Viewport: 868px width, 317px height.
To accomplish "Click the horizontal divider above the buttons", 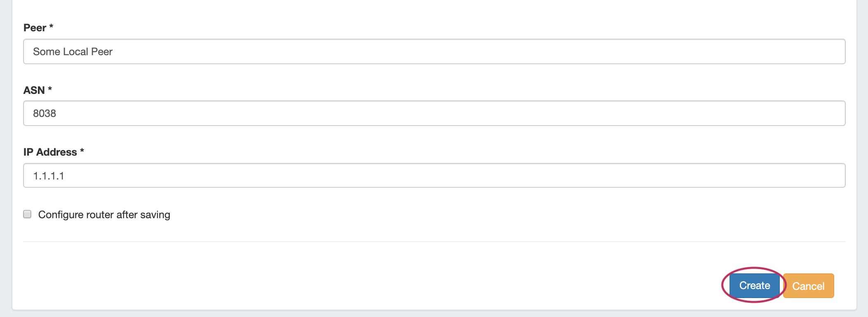I will 434,241.
